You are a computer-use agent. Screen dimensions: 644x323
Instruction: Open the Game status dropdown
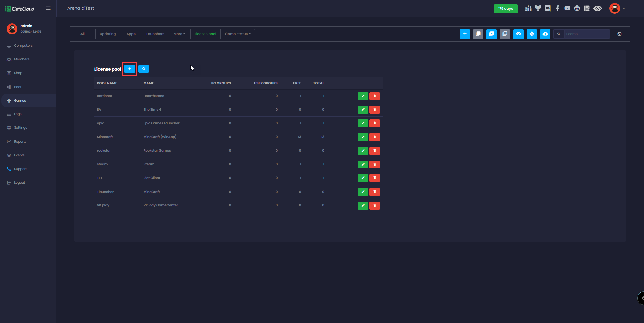coord(237,34)
